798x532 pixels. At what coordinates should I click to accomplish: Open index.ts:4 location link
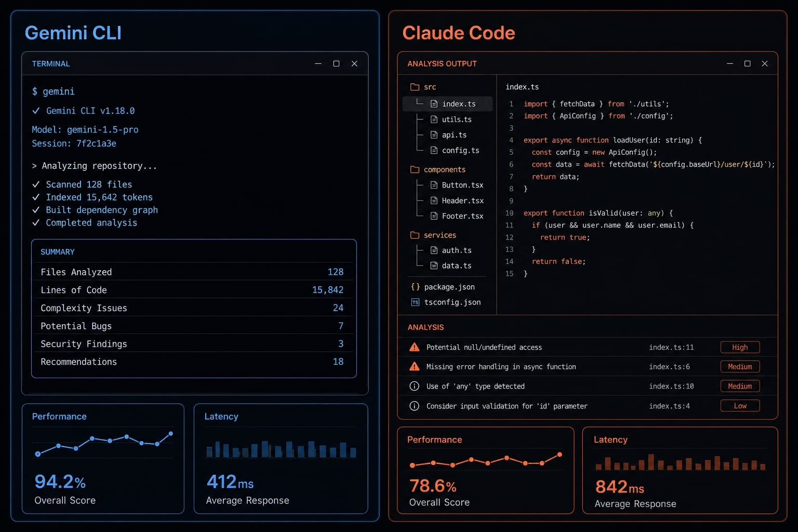(x=669, y=406)
